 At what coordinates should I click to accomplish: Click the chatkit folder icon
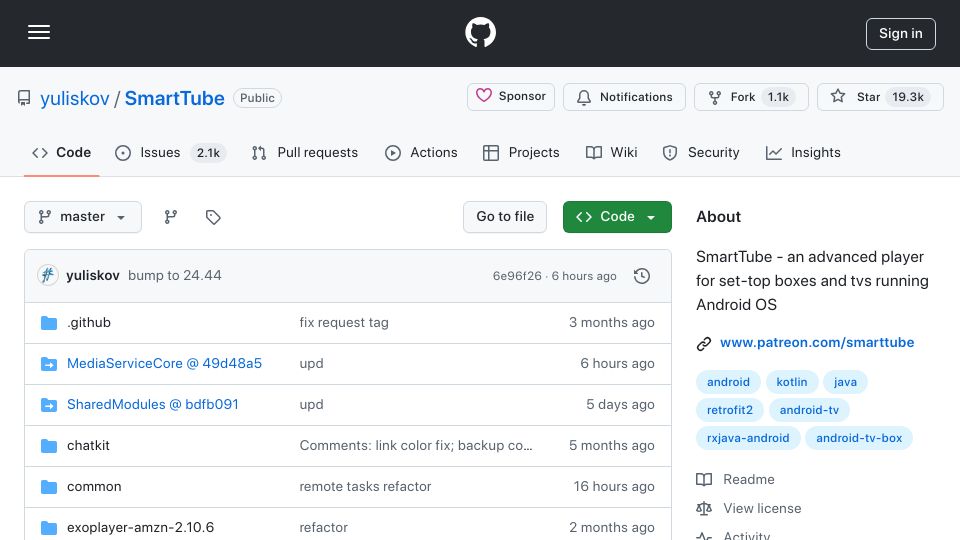tap(49, 446)
